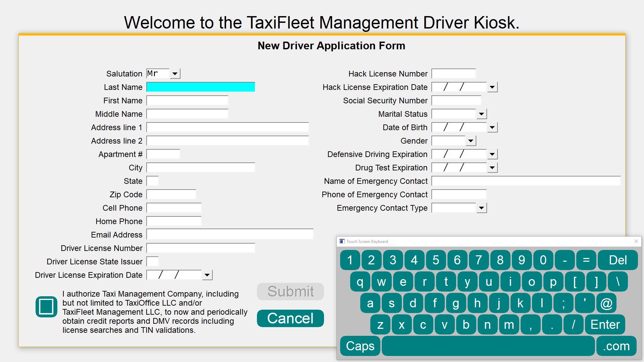Tap the Caps key on touch keyboard
The width and height of the screenshot is (644, 362).
pos(360,346)
